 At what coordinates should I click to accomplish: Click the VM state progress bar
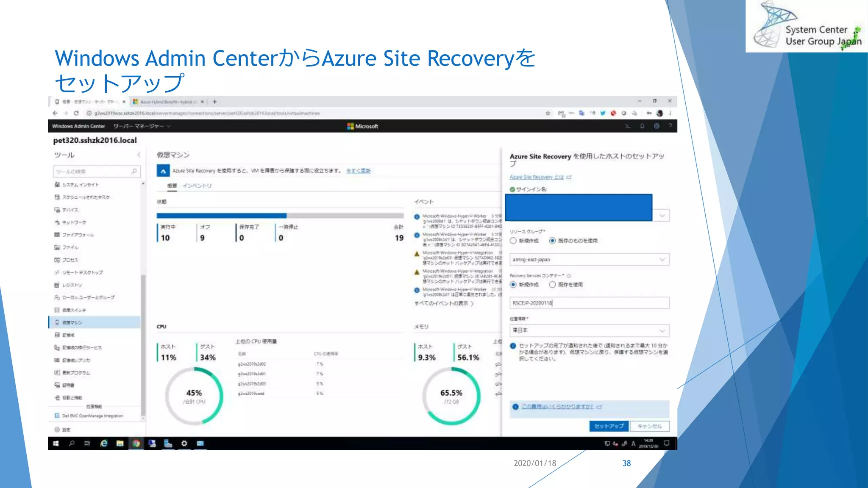[280, 216]
